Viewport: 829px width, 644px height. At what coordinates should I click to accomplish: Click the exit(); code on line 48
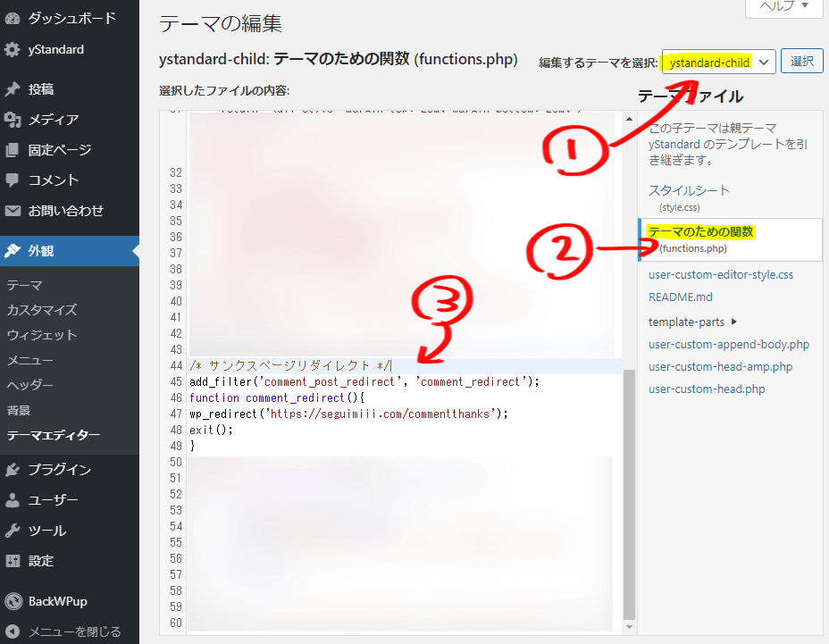tap(211, 430)
